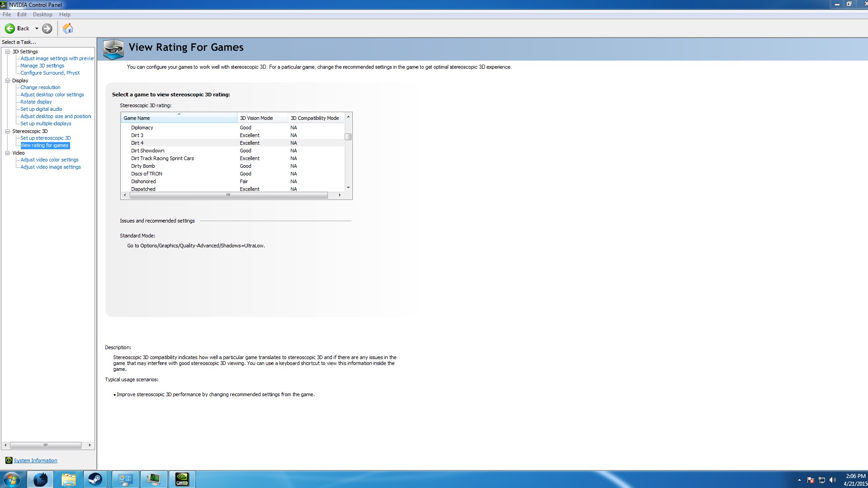Screen dimensions: 868x488
Task: Click the green Back arrow icon
Action: pos(10,28)
